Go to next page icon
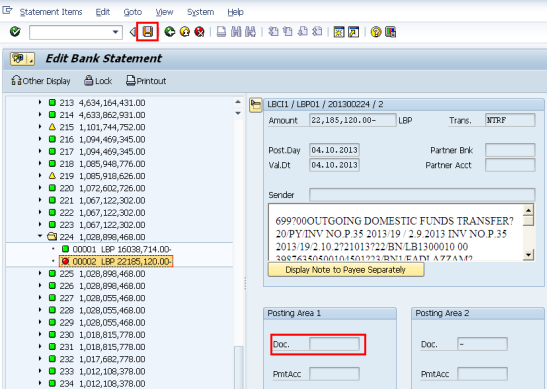 point(302,32)
